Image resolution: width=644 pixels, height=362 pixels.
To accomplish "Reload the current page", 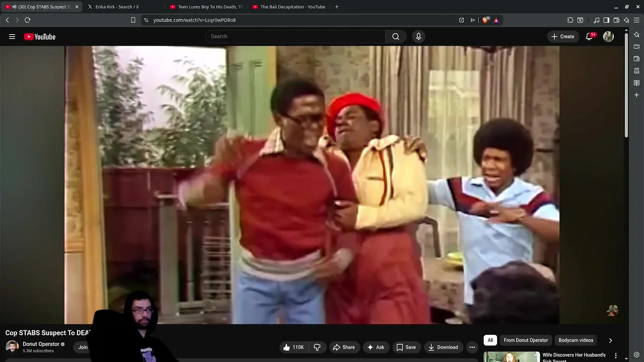I will (x=28, y=20).
